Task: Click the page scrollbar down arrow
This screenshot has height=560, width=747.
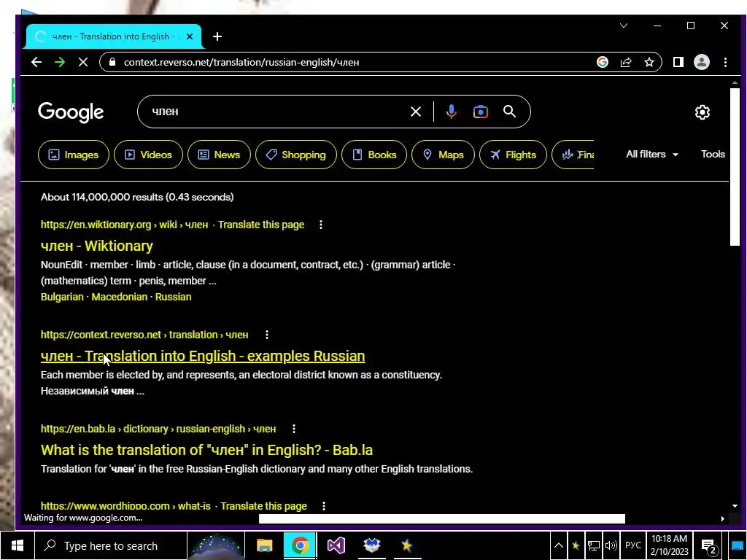Action: click(x=735, y=506)
